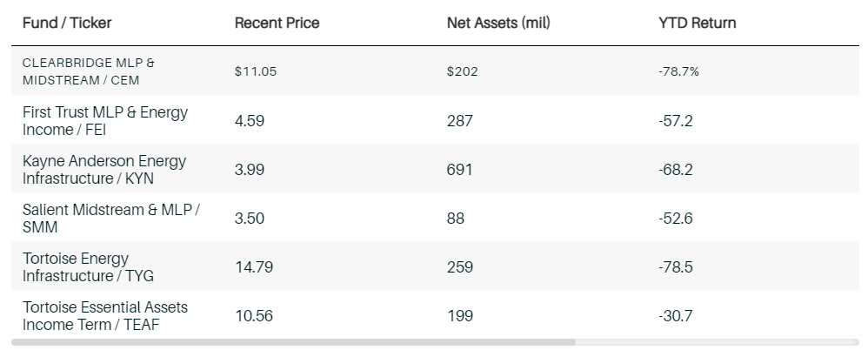Viewport: 868px width, 357px height.
Task: Click the Fund / Ticker column header
Action: coord(67,23)
